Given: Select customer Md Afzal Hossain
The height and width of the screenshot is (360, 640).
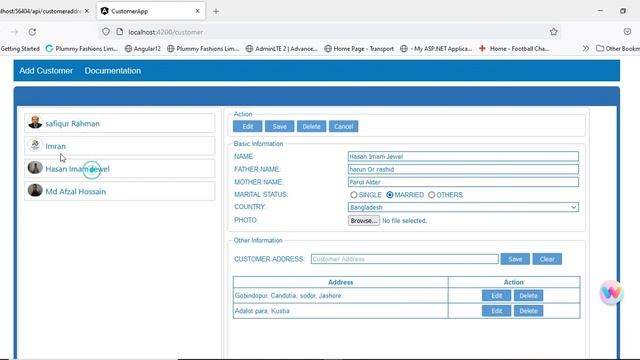Looking at the screenshot, I should [120, 191].
